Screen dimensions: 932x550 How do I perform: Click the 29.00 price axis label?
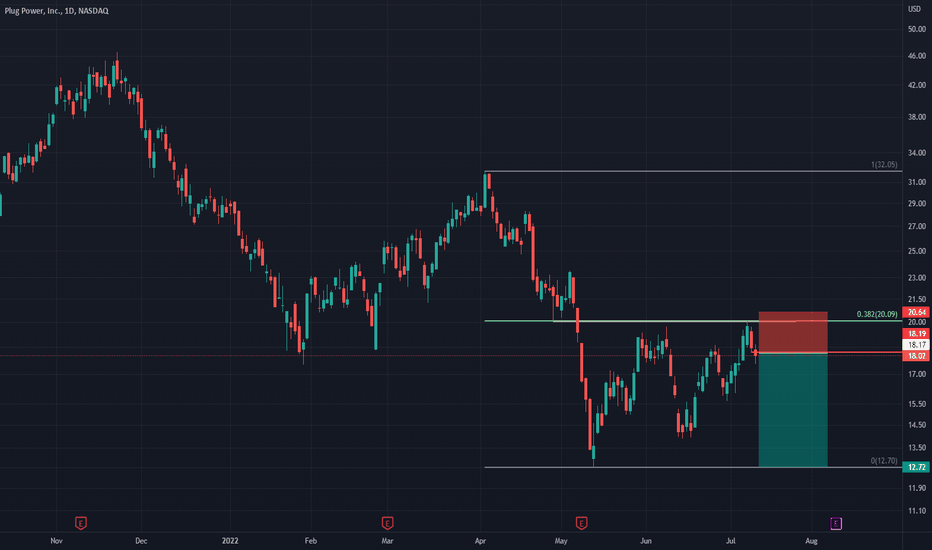point(917,203)
